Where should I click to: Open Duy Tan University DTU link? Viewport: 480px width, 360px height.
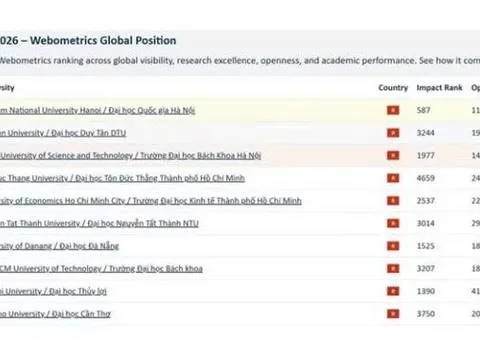(63, 133)
